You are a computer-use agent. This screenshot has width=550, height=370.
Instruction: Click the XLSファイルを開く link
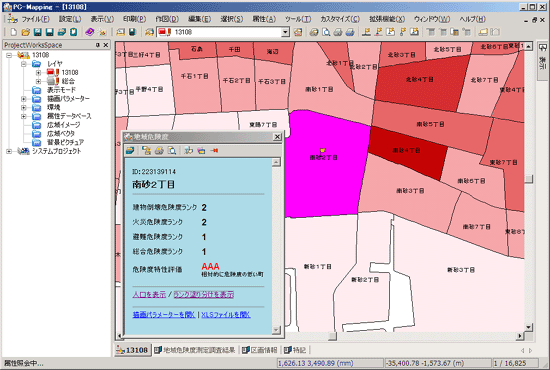point(226,315)
